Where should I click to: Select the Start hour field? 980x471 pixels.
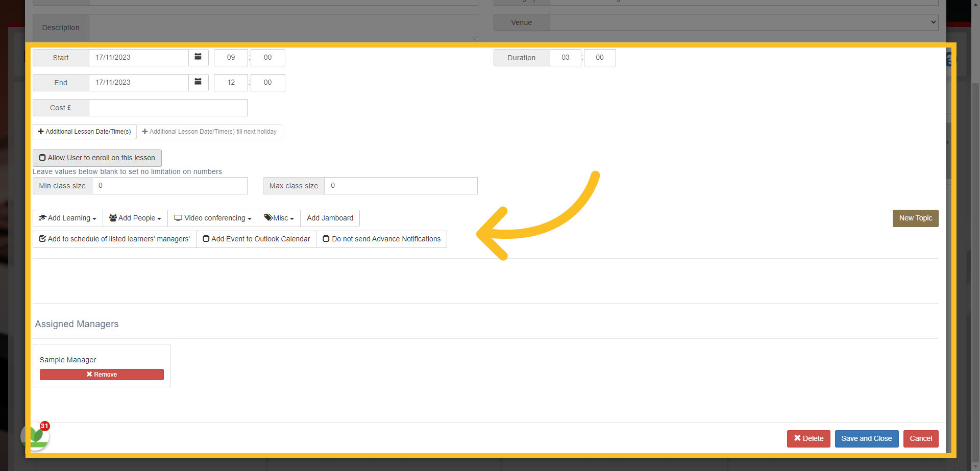coord(231,58)
